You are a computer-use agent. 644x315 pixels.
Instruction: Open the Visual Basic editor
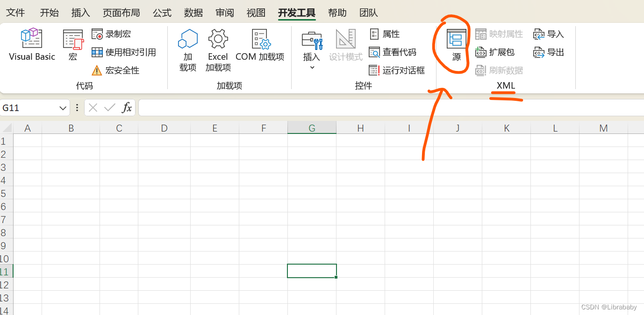[31, 44]
